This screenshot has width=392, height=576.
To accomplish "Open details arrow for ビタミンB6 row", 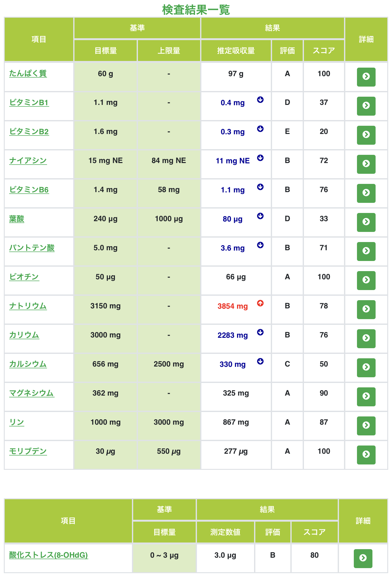I will 366,193.
